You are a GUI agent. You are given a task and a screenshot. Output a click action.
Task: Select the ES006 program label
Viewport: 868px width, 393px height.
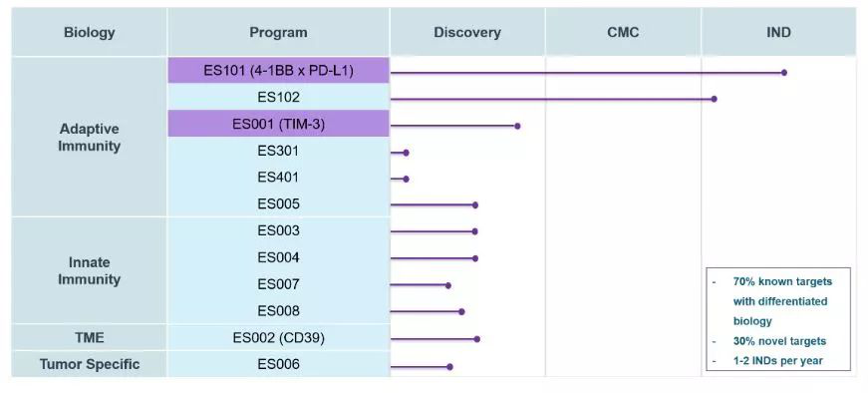(x=278, y=365)
